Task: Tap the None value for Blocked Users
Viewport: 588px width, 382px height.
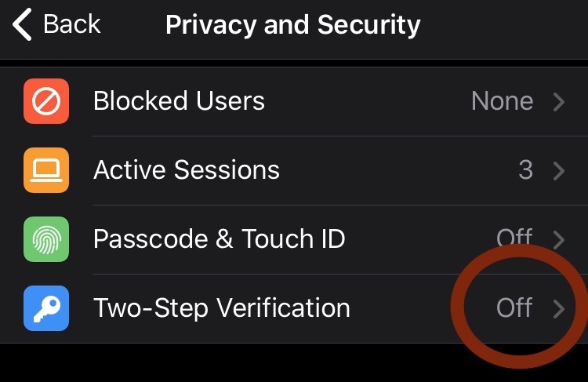Action: click(502, 101)
